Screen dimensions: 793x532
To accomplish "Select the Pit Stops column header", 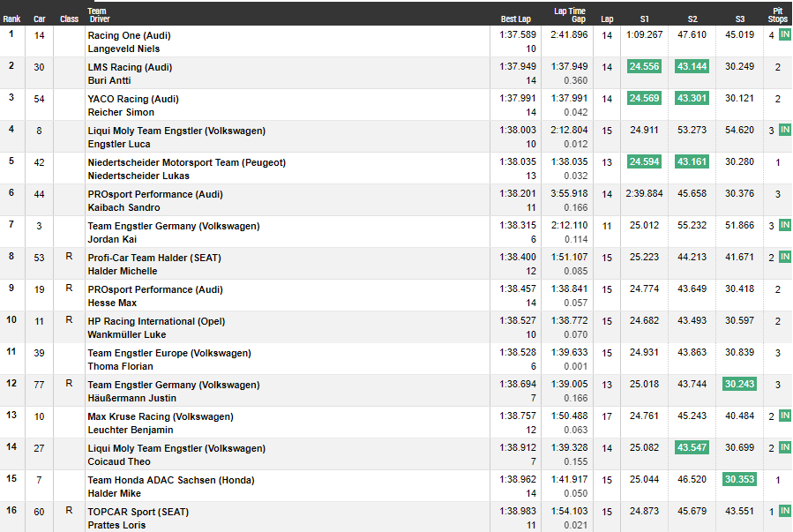I will coord(778,15).
